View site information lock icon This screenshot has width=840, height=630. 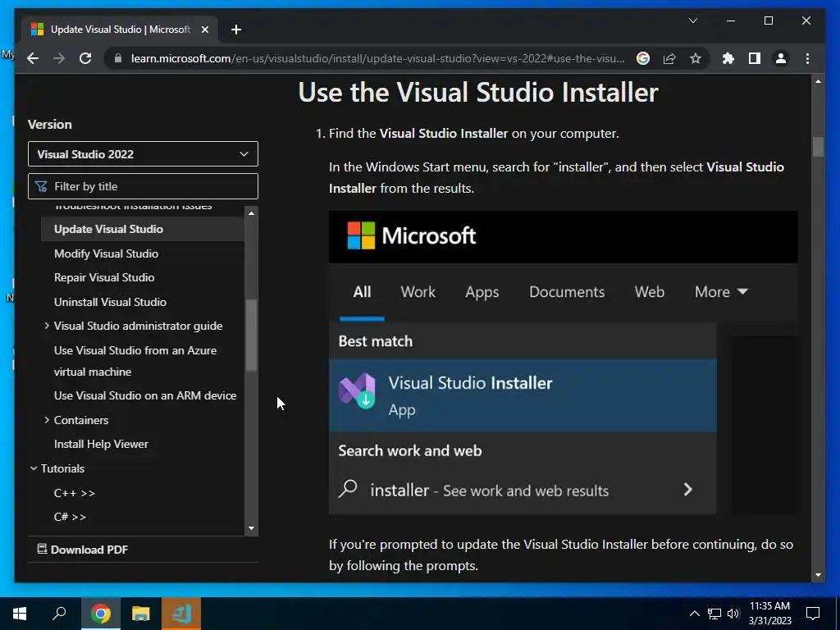click(x=118, y=58)
